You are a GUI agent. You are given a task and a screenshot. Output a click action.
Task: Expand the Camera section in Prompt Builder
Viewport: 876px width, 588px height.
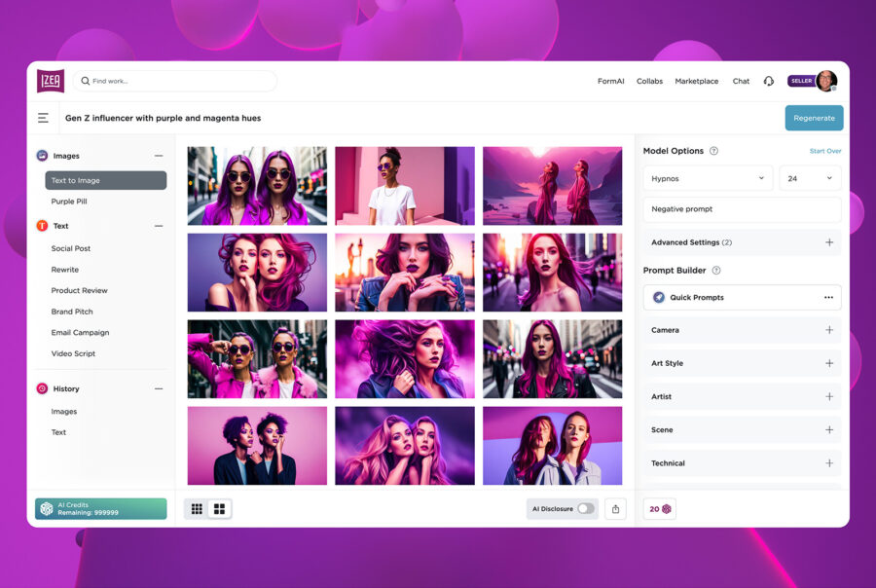click(x=830, y=330)
